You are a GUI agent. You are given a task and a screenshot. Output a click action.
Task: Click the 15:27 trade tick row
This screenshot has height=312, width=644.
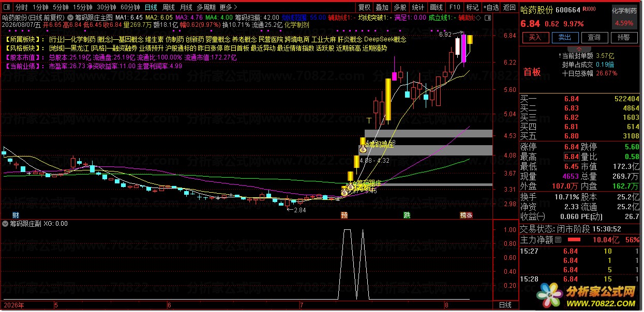click(x=580, y=251)
